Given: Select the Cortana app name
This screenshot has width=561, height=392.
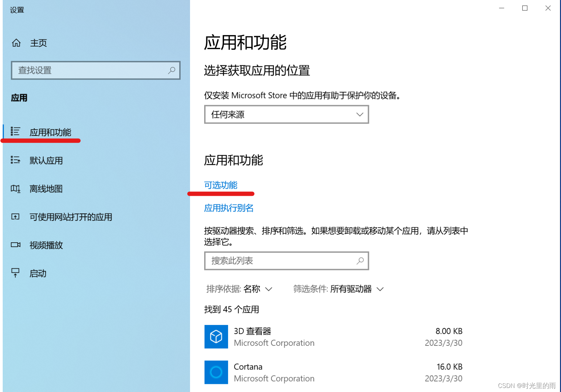Looking at the screenshot, I should click(x=248, y=367).
